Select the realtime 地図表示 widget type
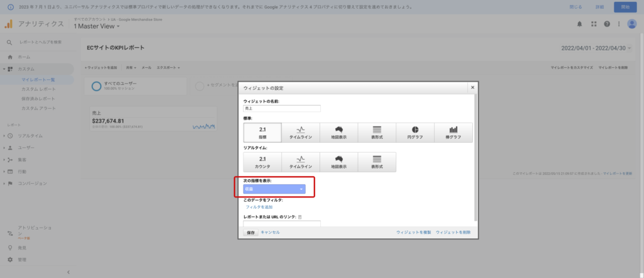The height and width of the screenshot is (278, 644). click(x=339, y=162)
